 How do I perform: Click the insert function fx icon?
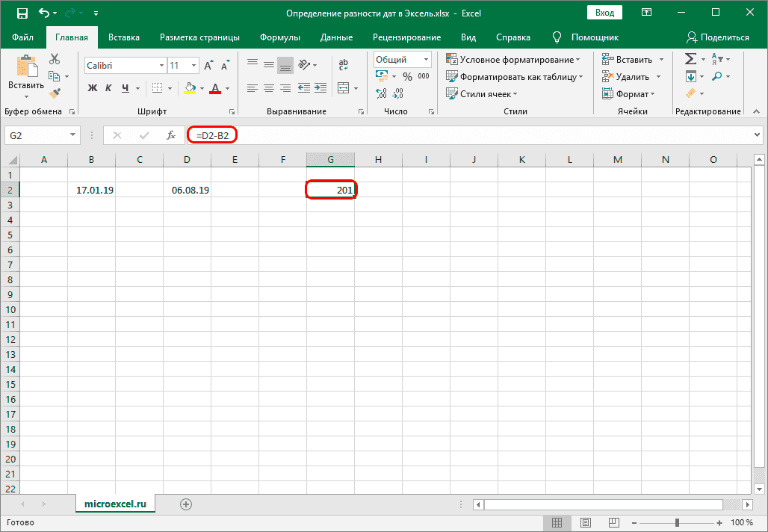click(171, 135)
